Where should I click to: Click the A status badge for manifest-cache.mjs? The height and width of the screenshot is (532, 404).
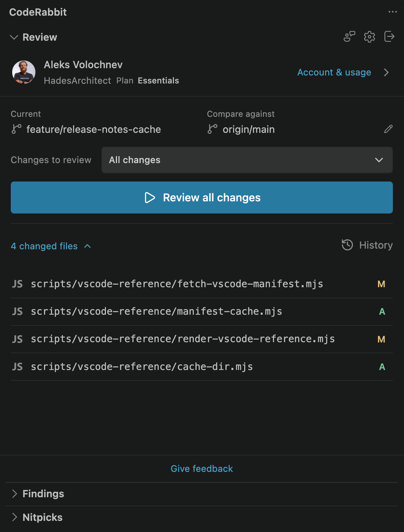click(382, 312)
